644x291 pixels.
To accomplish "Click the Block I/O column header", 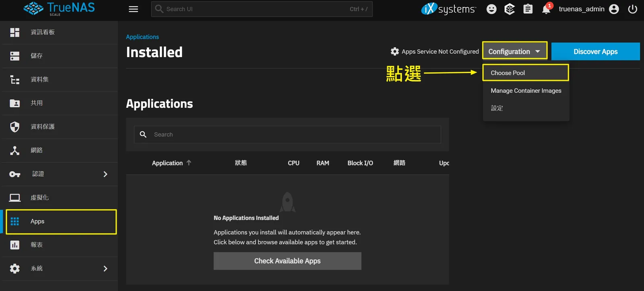I will tap(360, 163).
